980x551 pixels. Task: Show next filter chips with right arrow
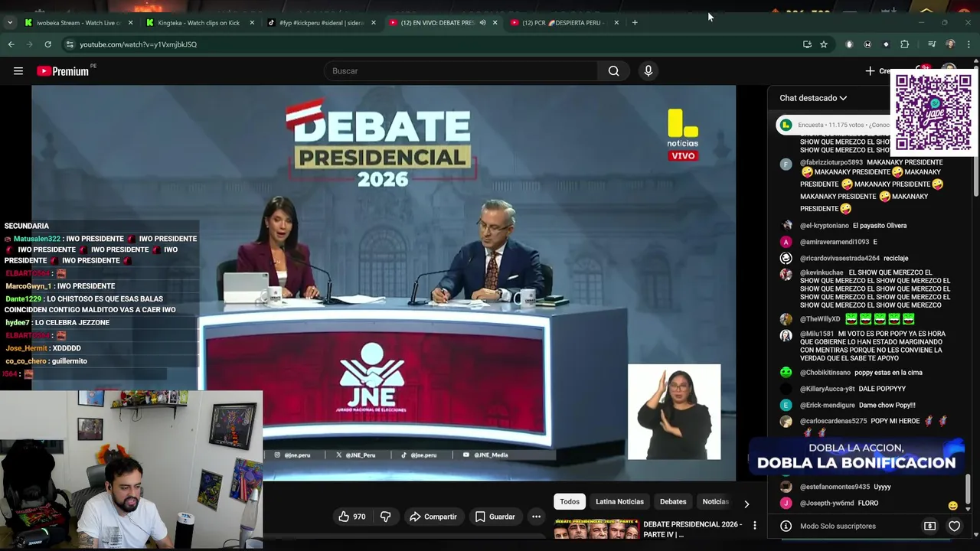[746, 504]
